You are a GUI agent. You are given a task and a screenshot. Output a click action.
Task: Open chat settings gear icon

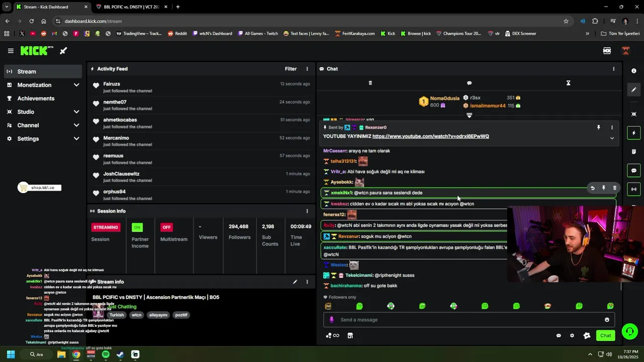click(x=572, y=336)
